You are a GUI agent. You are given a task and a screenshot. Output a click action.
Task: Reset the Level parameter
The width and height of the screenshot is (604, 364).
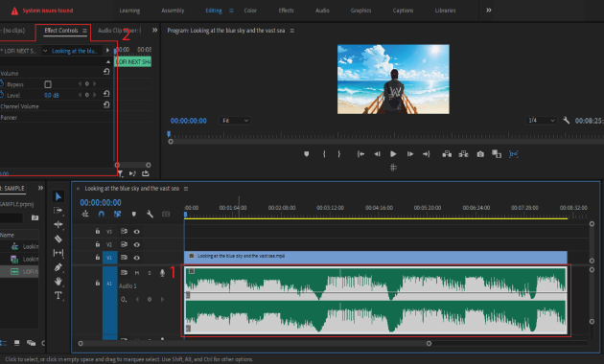[x=106, y=94]
